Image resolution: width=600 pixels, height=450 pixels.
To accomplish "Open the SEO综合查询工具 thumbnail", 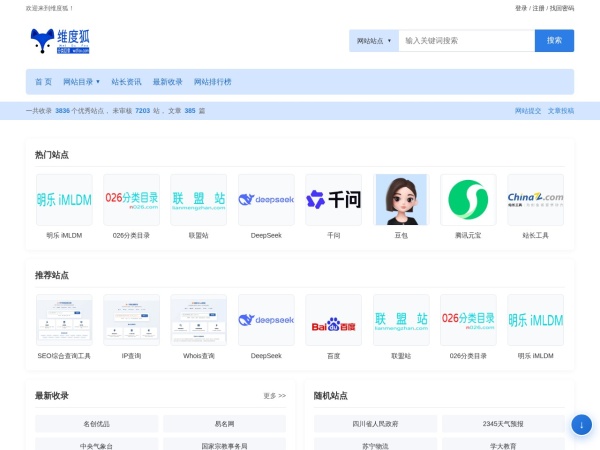I will coord(64,320).
